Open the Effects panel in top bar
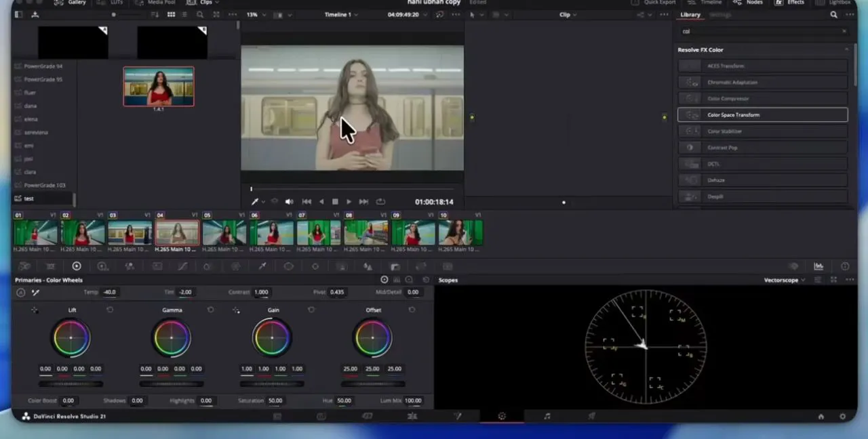This screenshot has height=439, width=868. (790, 3)
